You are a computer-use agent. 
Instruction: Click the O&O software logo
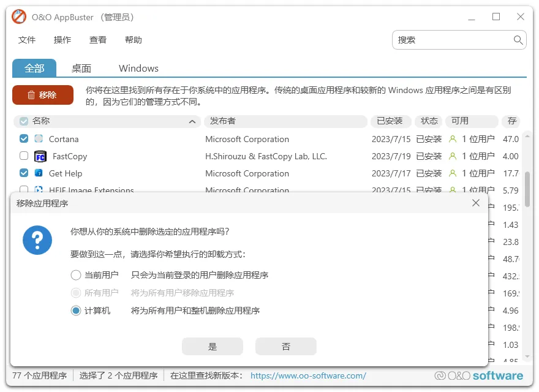[479, 375]
